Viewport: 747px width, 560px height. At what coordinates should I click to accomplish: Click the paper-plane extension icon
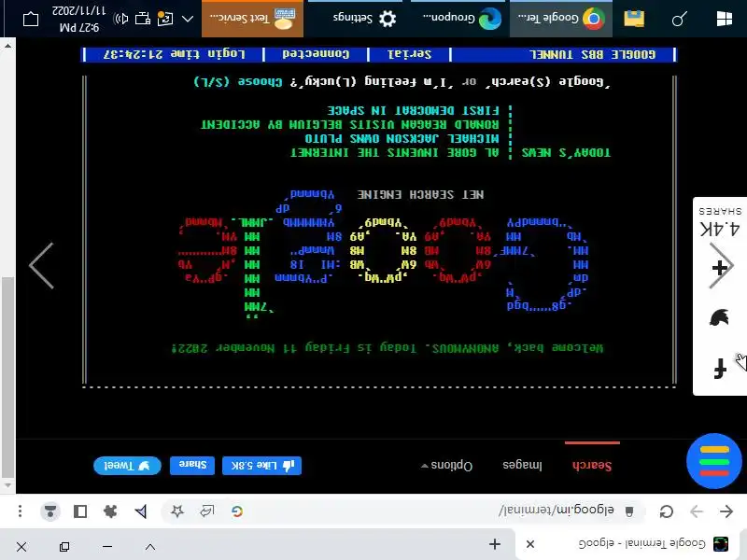141,511
